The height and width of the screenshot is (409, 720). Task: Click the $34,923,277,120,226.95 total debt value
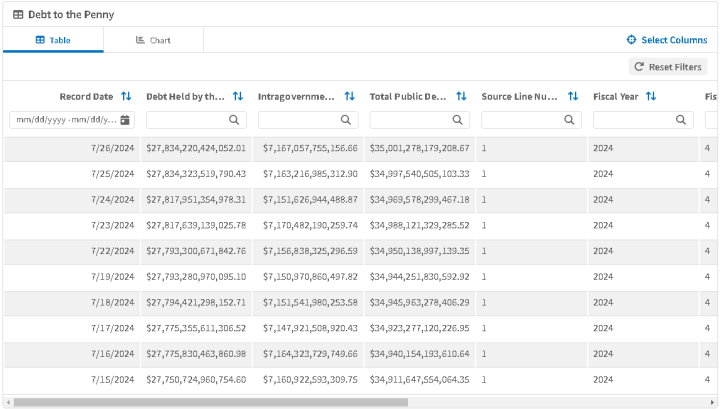click(420, 328)
